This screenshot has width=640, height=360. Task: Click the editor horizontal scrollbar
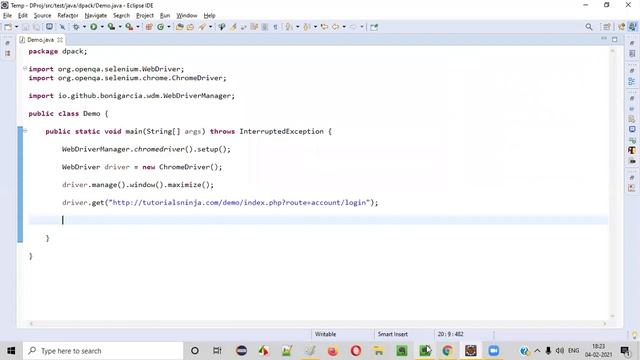(318, 324)
